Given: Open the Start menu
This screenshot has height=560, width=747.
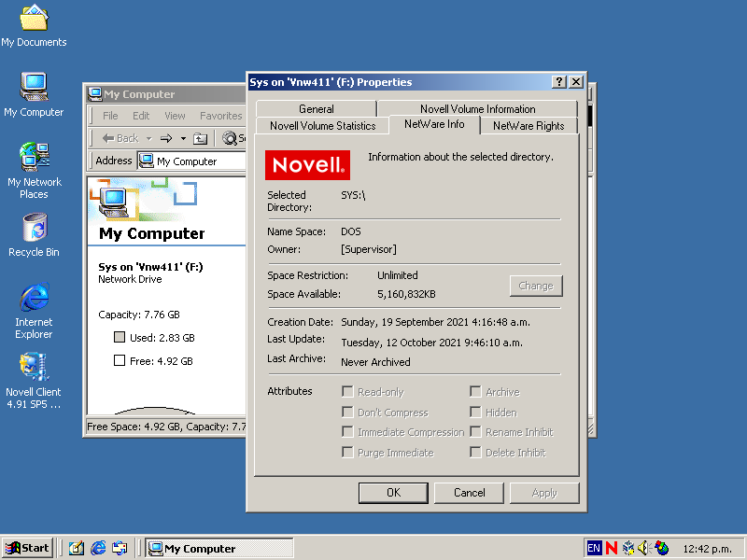Looking at the screenshot, I should 27,548.
